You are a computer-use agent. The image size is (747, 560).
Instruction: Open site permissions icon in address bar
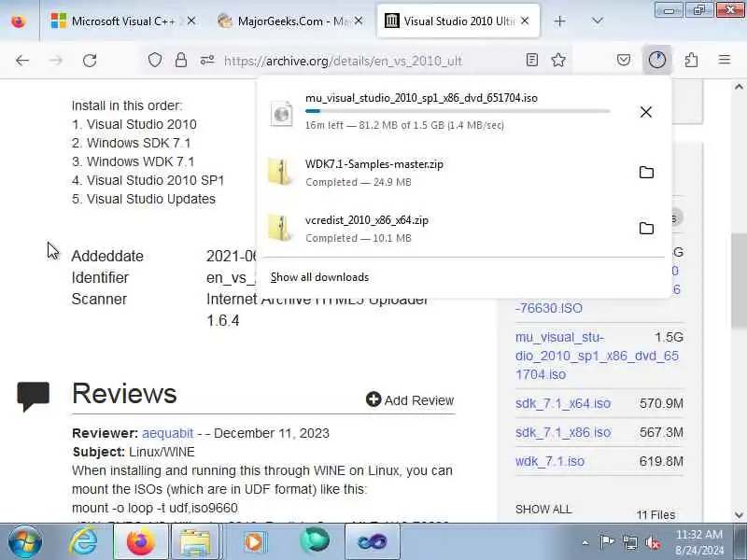click(x=207, y=60)
